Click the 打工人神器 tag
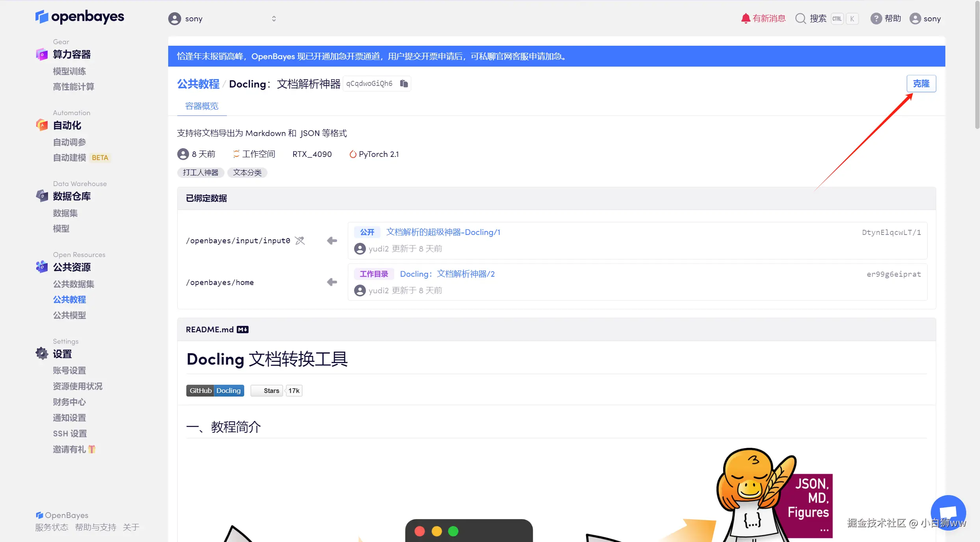Viewport: 980px width, 542px height. [200, 173]
